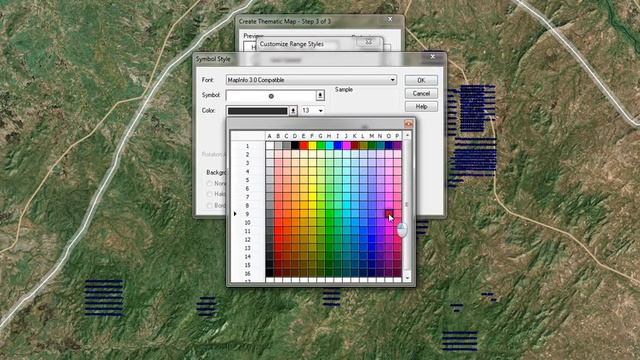Click row number 9 in the palette
This screenshot has width=640, height=360.
coord(247,214)
